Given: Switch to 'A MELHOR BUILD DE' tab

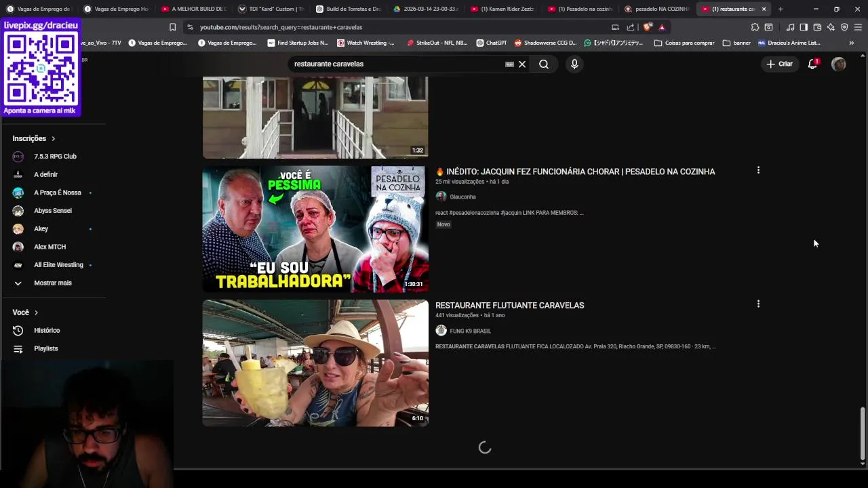Looking at the screenshot, I should 193,9.
